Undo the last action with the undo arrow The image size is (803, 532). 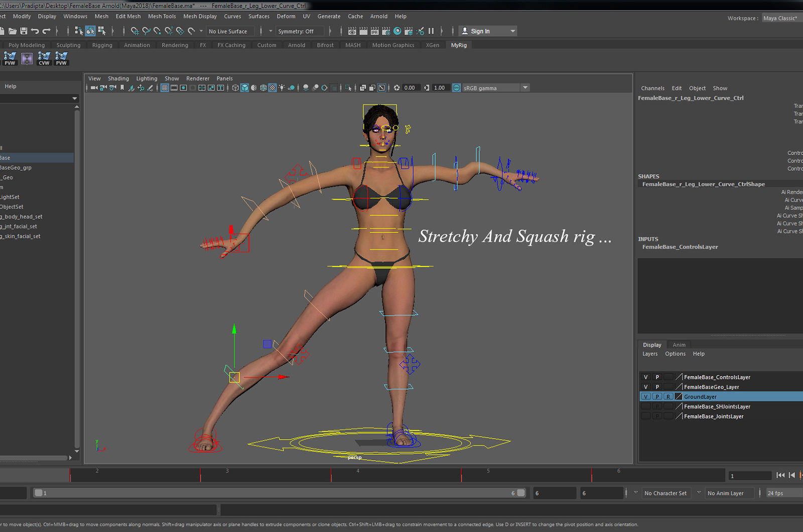click(x=35, y=31)
